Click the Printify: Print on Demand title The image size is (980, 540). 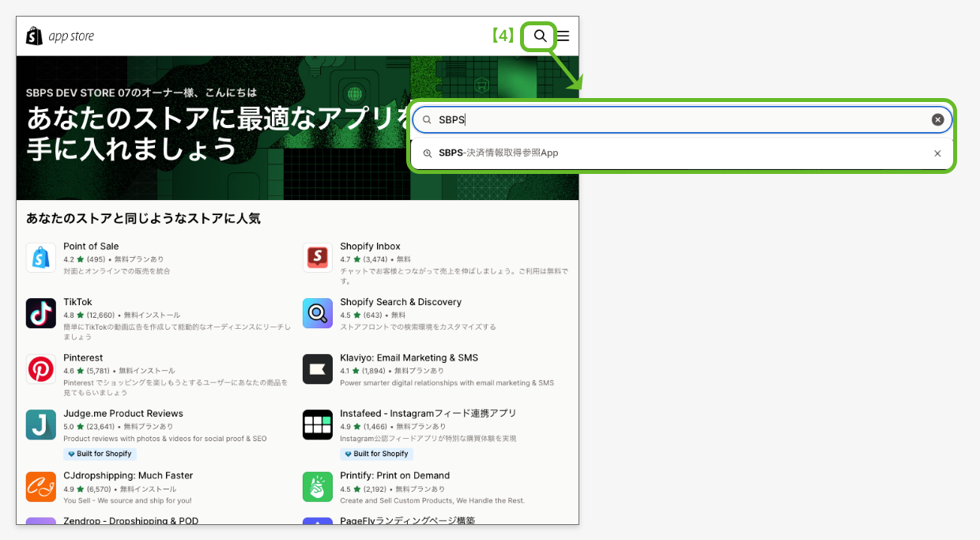click(395, 476)
